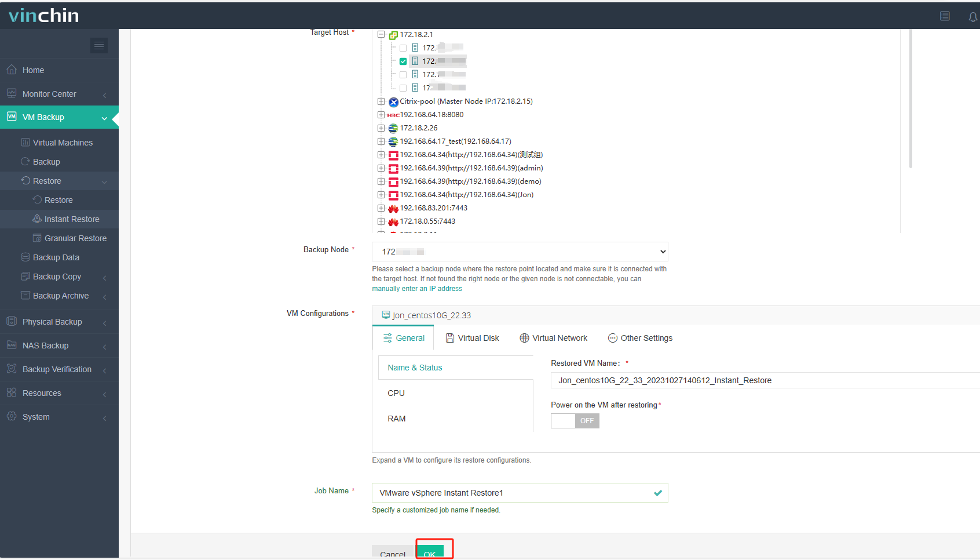Click the H3C icon for 192.168.64.18:8080
The width and height of the screenshot is (980, 560).
393,115
